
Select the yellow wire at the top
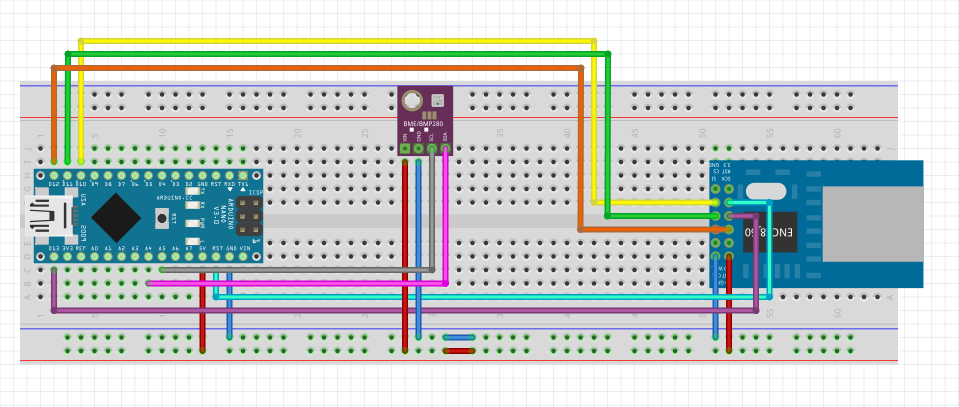pos(330,41)
